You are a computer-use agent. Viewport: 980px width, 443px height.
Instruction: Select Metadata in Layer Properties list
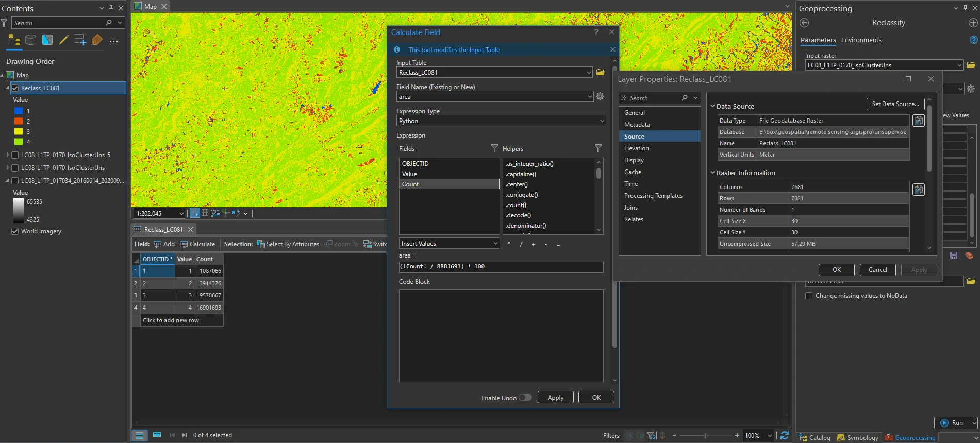point(659,125)
